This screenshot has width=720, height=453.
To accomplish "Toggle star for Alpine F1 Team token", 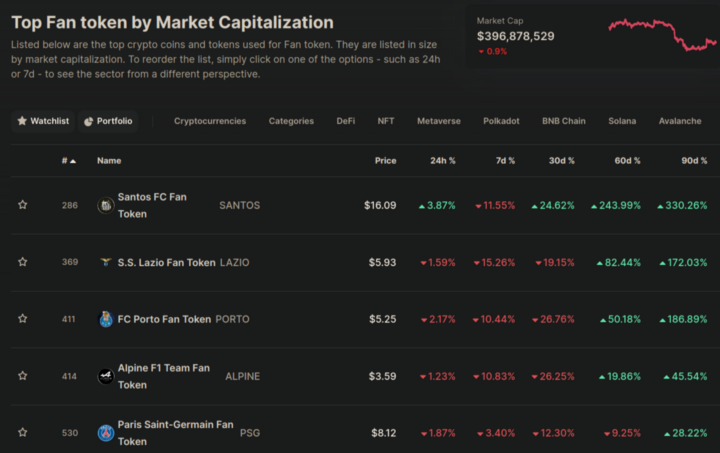I will pos(22,376).
